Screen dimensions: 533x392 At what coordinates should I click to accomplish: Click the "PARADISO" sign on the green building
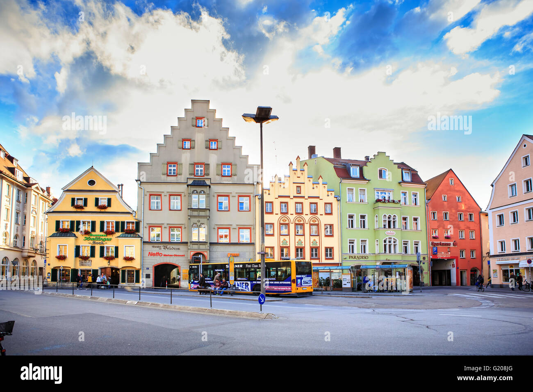pyautogui.click(x=358, y=258)
